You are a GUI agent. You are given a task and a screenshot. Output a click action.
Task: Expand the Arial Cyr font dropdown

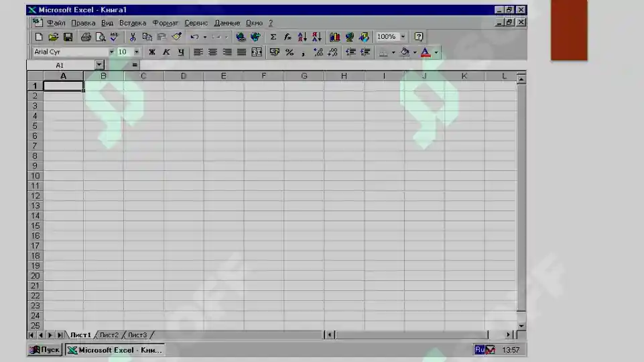click(x=111, y=52)
